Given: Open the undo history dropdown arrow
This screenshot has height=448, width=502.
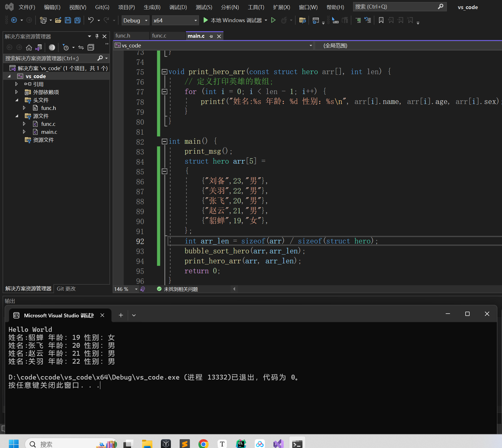Looking at the screenshot, I should 99,20.
